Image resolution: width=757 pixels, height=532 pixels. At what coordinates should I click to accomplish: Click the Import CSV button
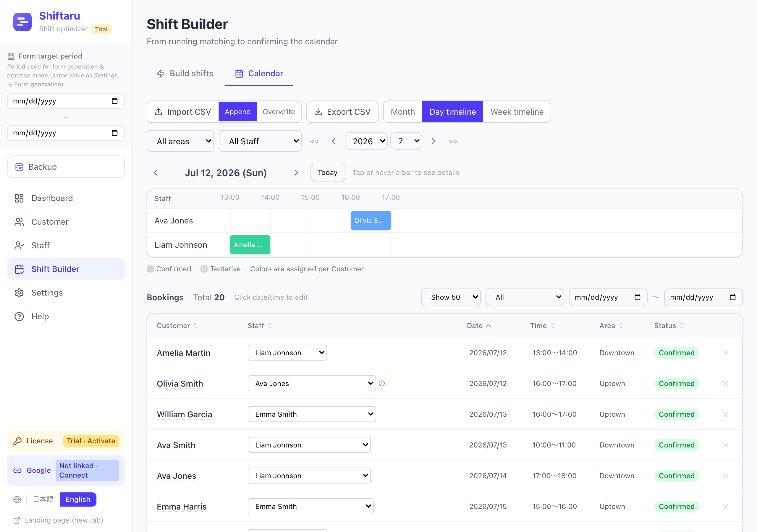tap(183, 112)
